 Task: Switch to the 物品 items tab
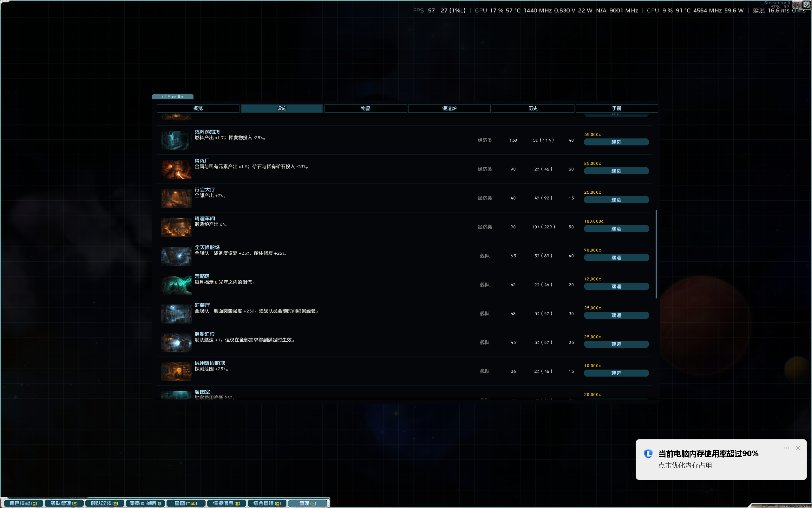(365, 108)
